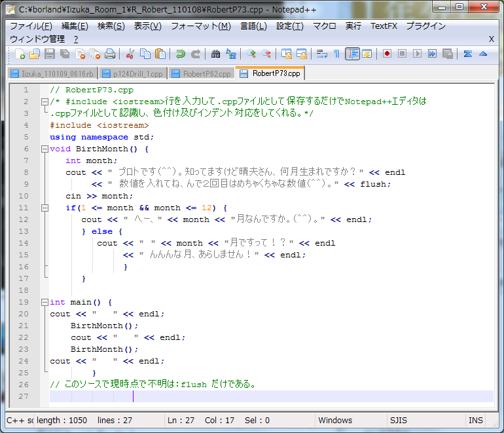The image size is (504, 433).
Task: Select the RobertP73.cpp tab
Action: coord(270,73)
